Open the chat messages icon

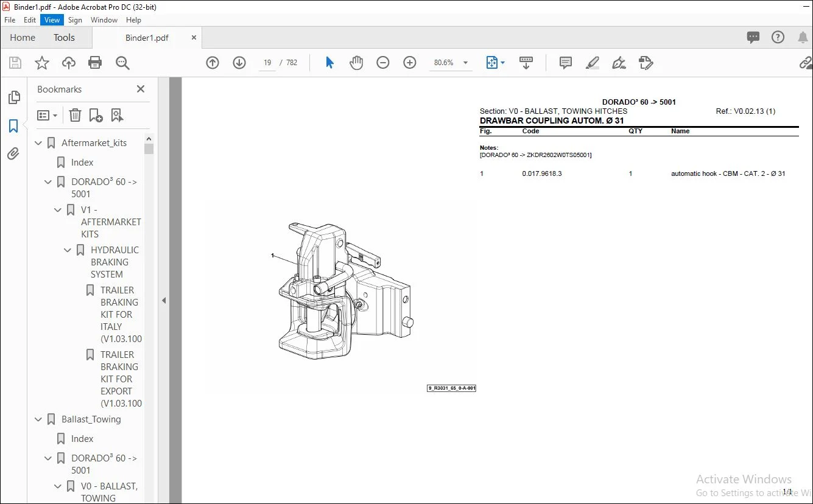point(753,38)
